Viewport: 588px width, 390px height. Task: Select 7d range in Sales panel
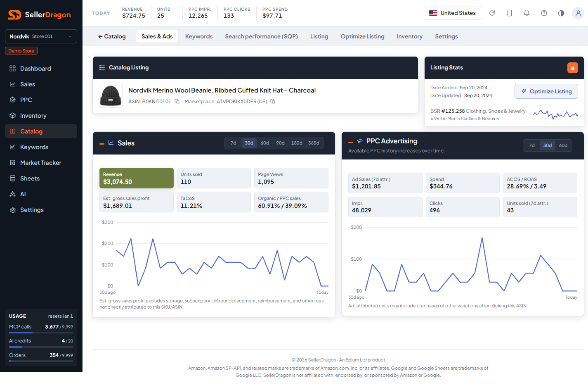[234, 143]
